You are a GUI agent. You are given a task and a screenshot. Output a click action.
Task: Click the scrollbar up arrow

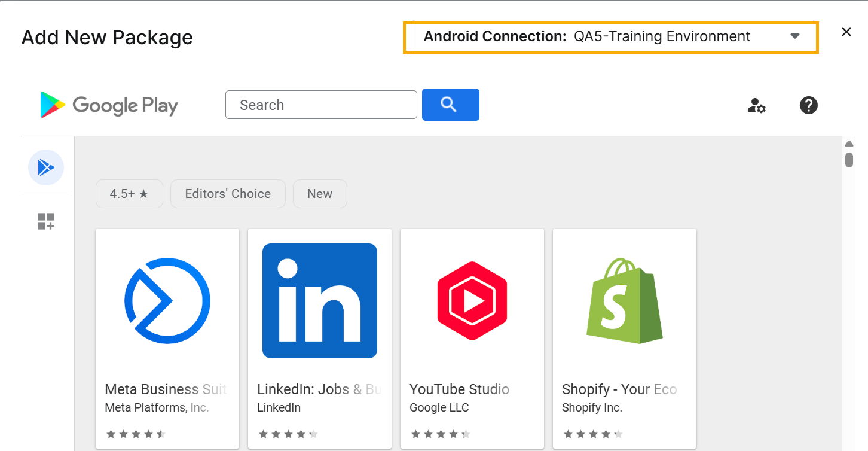click(849, 144)
